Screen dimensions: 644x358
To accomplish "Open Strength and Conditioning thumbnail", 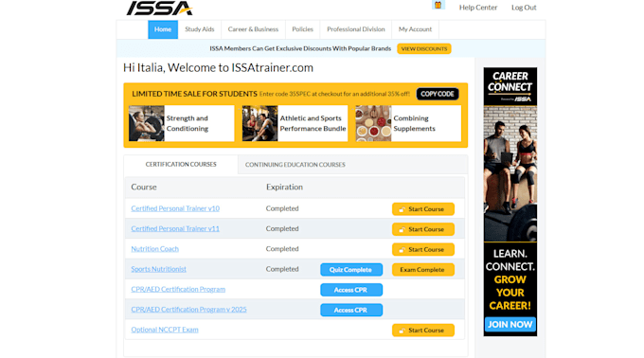I will (x=146, y=123).
